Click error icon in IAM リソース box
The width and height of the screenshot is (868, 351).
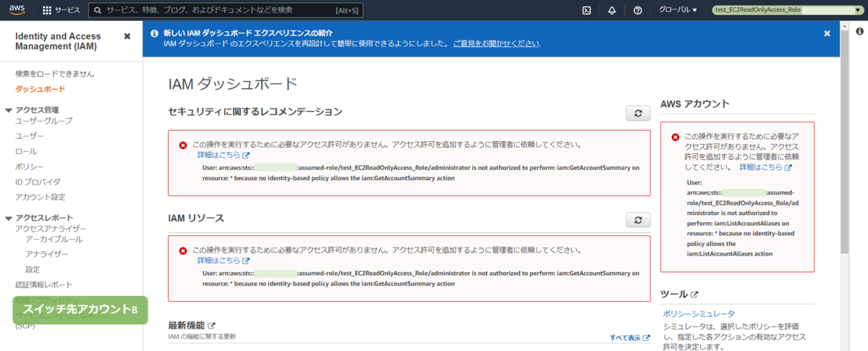click(183, 250)
